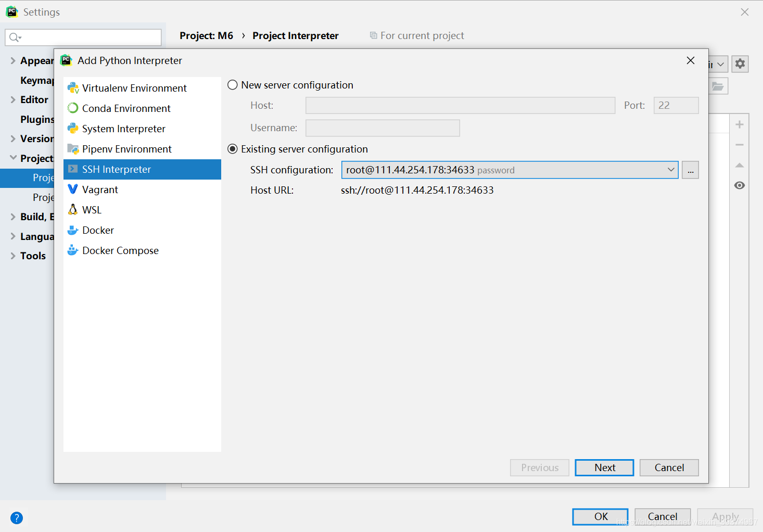Viewport: 763px width, 532px height.
Task: Click the PyCharm icon in the Add Python Interpreter title
Action: [67, 60]
